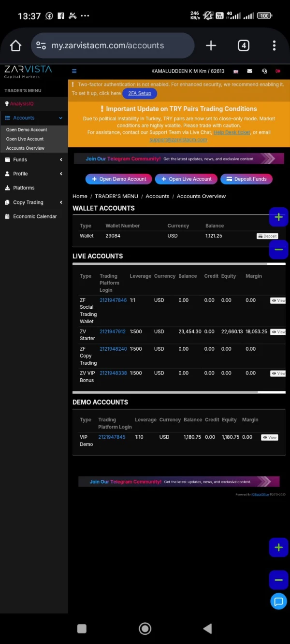Select Accounts Overview in sidebar submenu
The height and width of the screenshot is (644, 290).
point(25,148)
